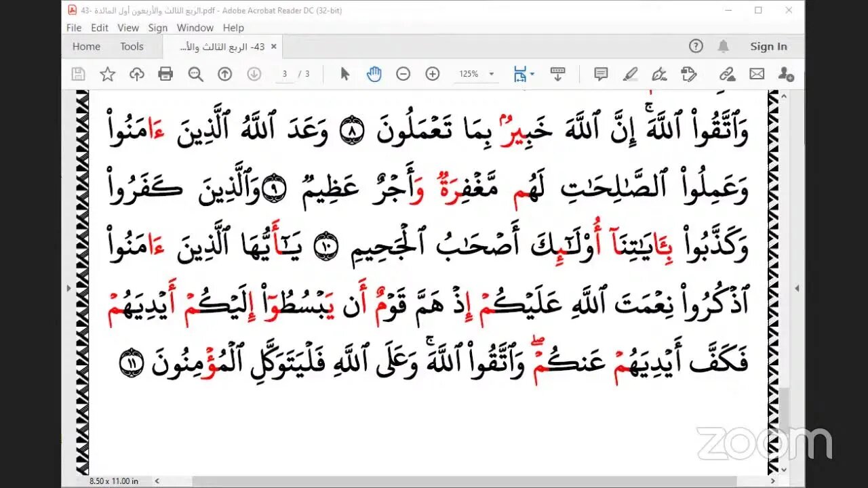Go to the previous page using the up arrow
This screenshot has width=868, height=488.
tap(225, 74)
